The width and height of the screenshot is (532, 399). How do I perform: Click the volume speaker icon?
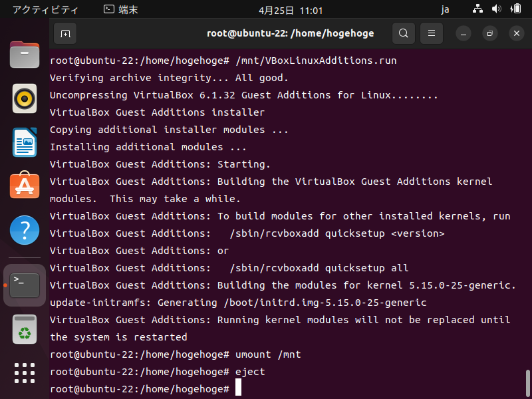point(496,9)
